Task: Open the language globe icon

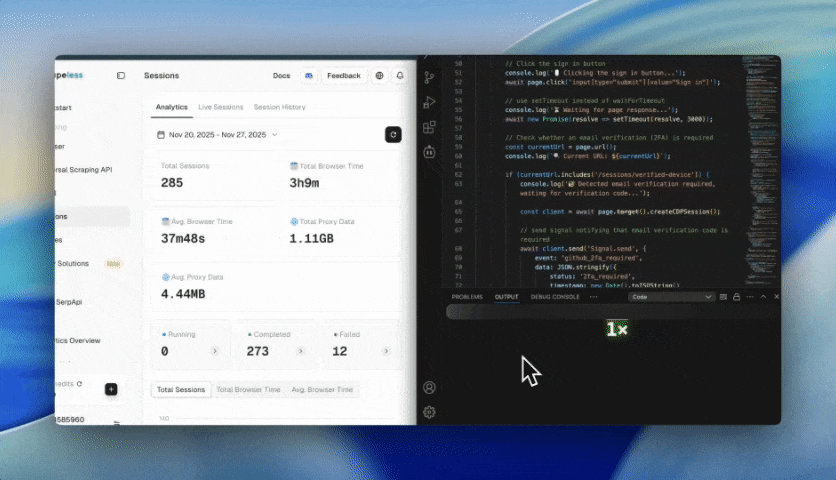Action: coord(380,76)
